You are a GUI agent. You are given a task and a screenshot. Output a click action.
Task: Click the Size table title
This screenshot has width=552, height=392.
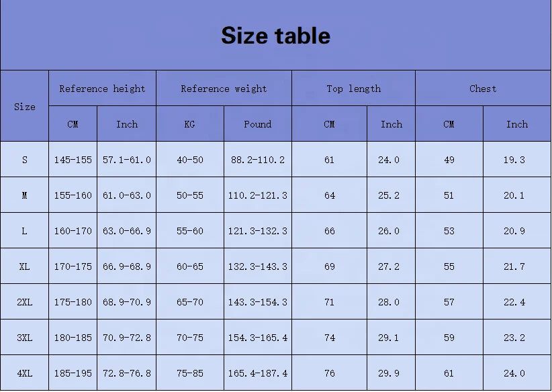pyautogui.click(x=275, y=36)
